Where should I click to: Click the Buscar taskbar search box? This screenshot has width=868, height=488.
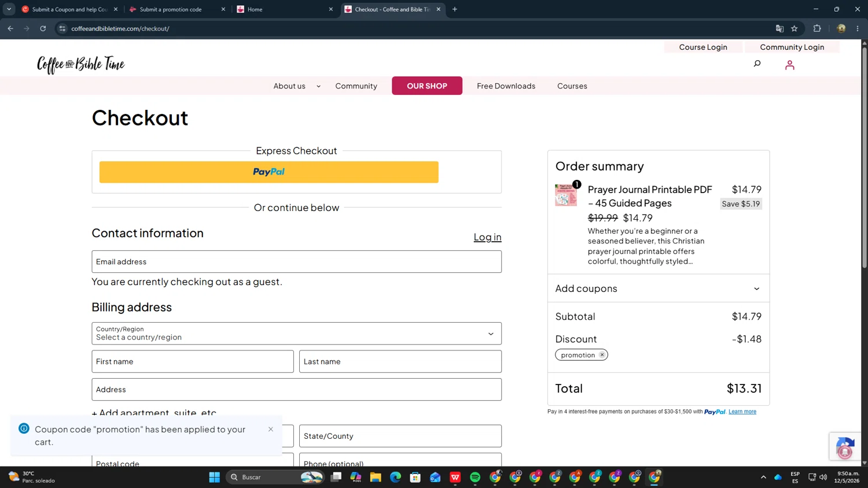274,477
